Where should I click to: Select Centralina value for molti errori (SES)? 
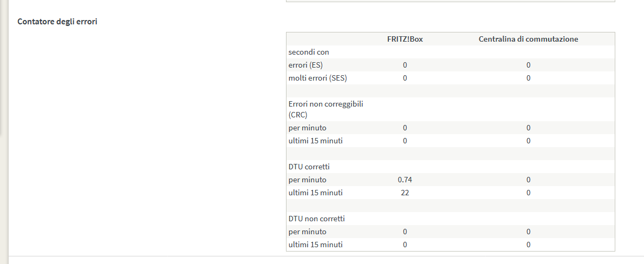(528, 78)
